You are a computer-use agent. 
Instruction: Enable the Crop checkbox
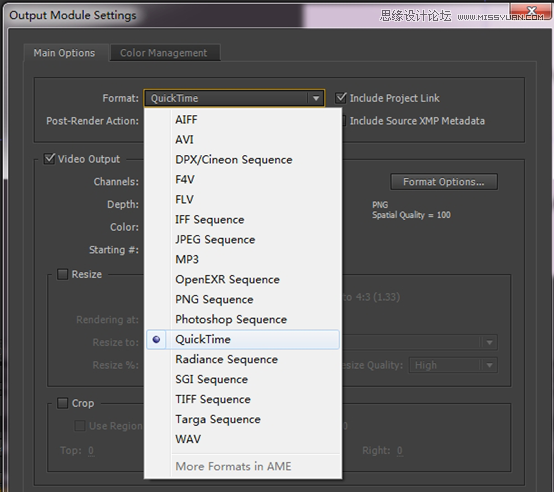pos(63,403)
